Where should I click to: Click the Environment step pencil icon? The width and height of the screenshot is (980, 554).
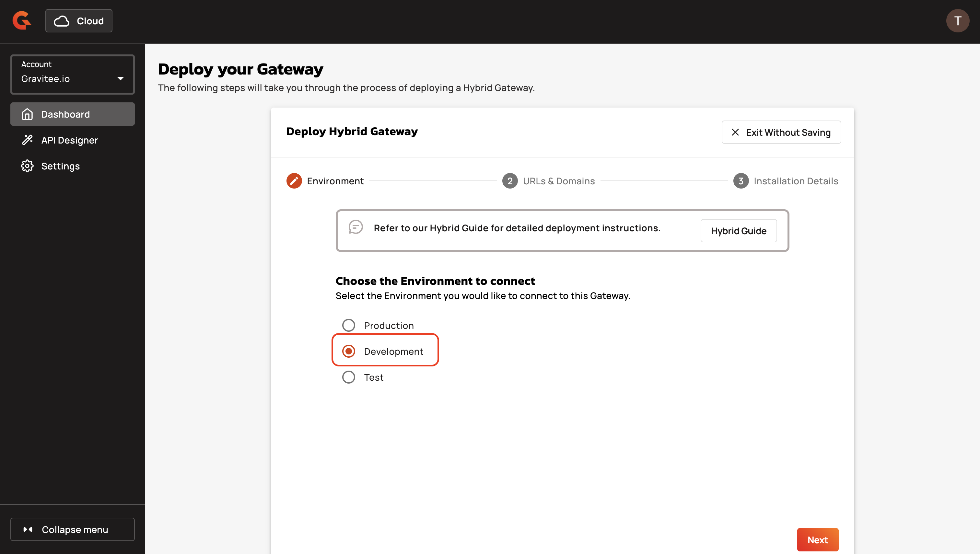[294, 181]
